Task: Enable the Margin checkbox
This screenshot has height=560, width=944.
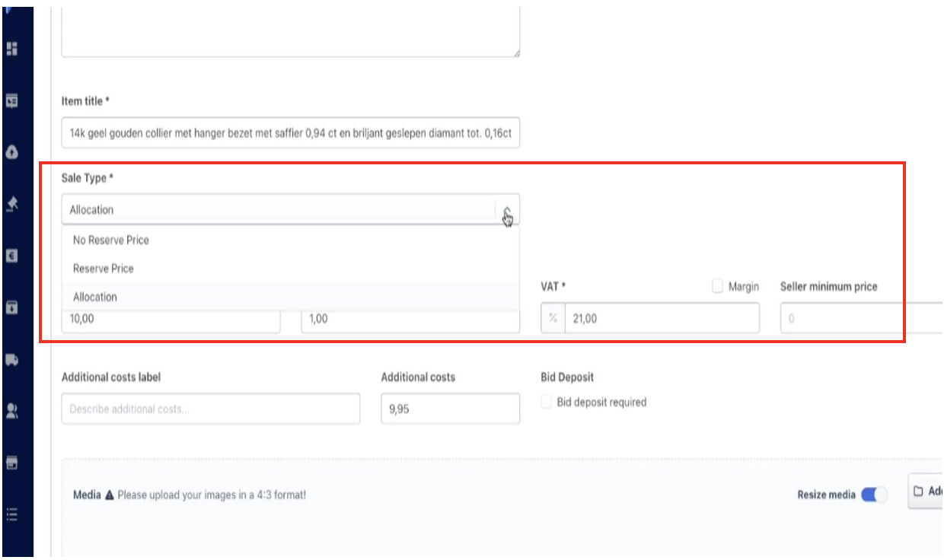Action: [x=717, y=287]
